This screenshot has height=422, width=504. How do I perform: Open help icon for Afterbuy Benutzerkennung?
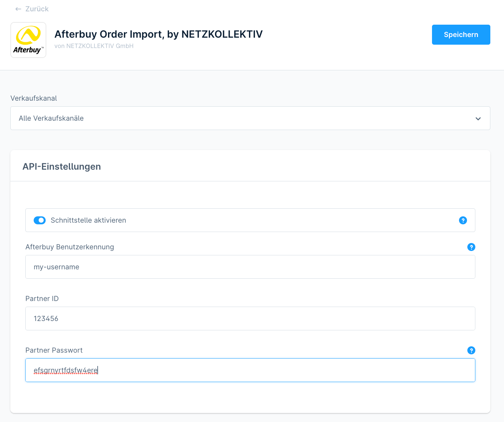point(471,247)
